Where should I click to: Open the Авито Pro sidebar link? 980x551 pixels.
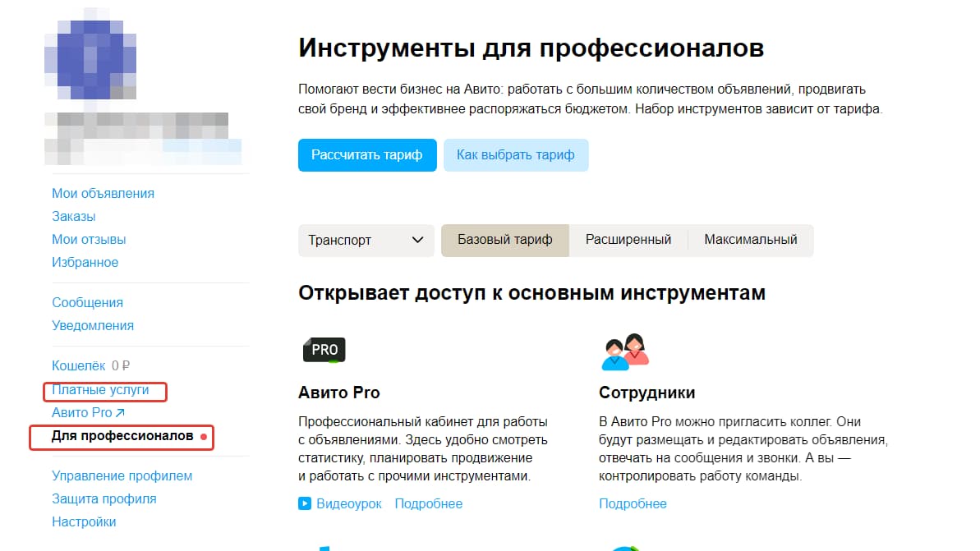click(82, 412)
